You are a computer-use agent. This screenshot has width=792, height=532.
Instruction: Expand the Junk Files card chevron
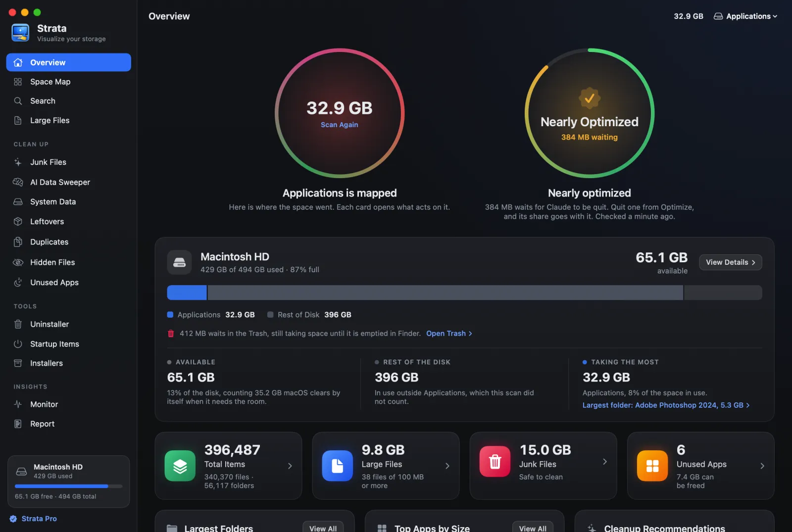(x=605, y=462)
